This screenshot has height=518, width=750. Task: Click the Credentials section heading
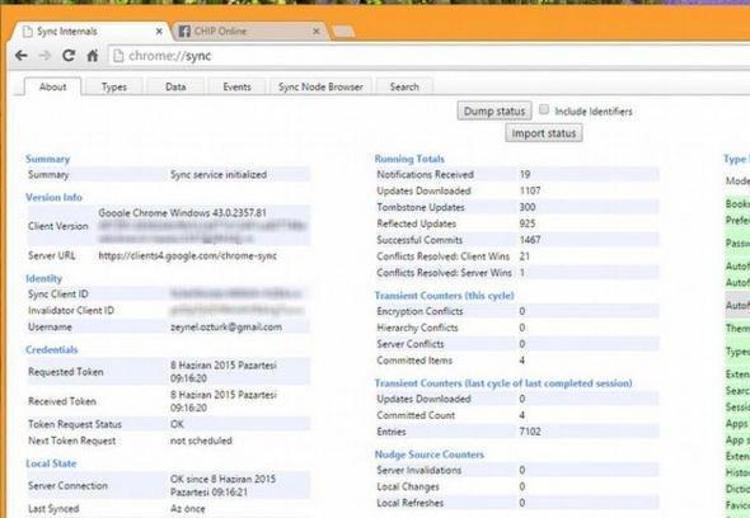click(x=52, y=350)
